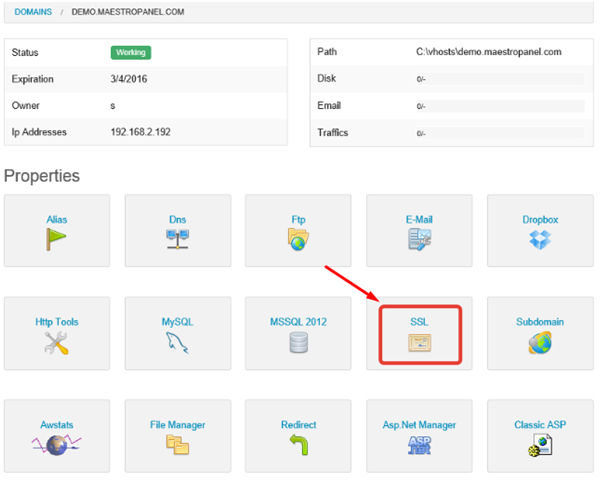Click the File Manager link label
This screenshot has width=609, height=484.
pos(177,425)
